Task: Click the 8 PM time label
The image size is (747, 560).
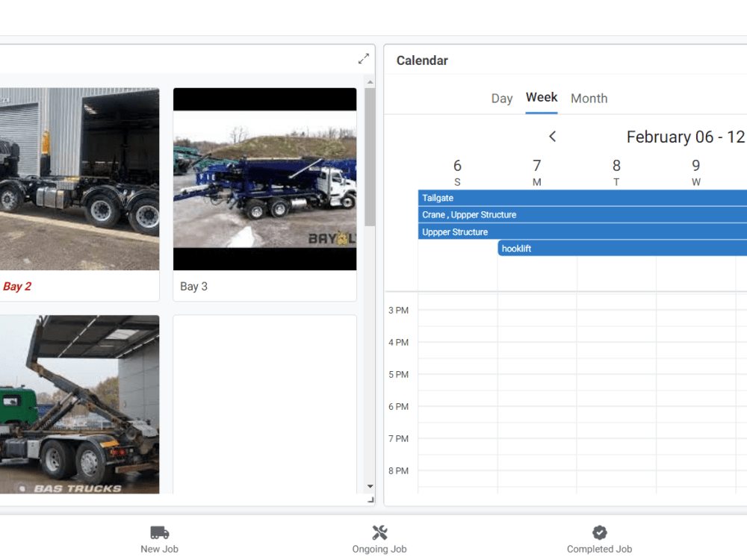Action: coord(398,471)
